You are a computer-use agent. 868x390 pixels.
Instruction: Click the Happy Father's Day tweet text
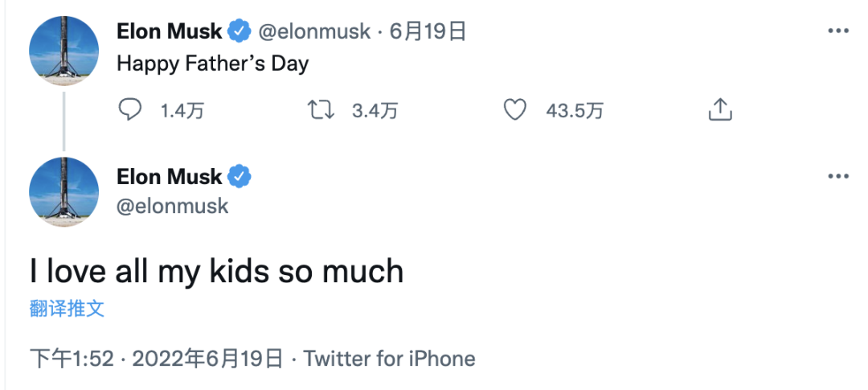tap(213, 63)
